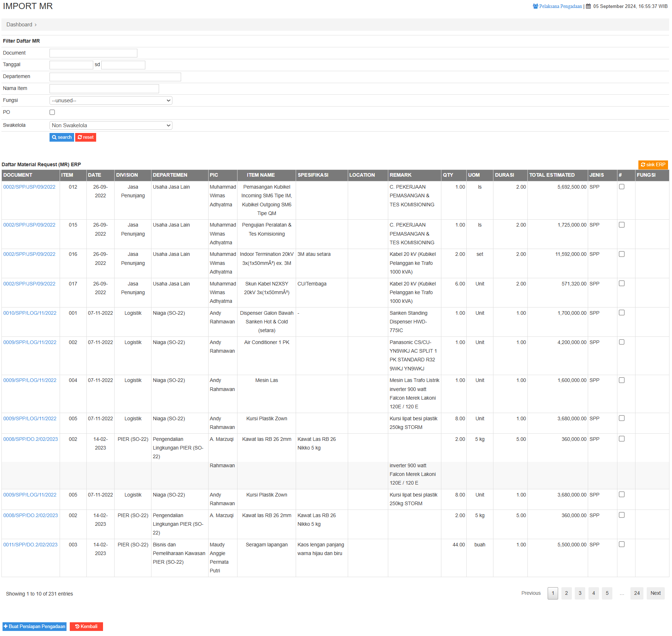The image size is (672, 636).
Task: Click the Nama Item input field
Action: 104,89
